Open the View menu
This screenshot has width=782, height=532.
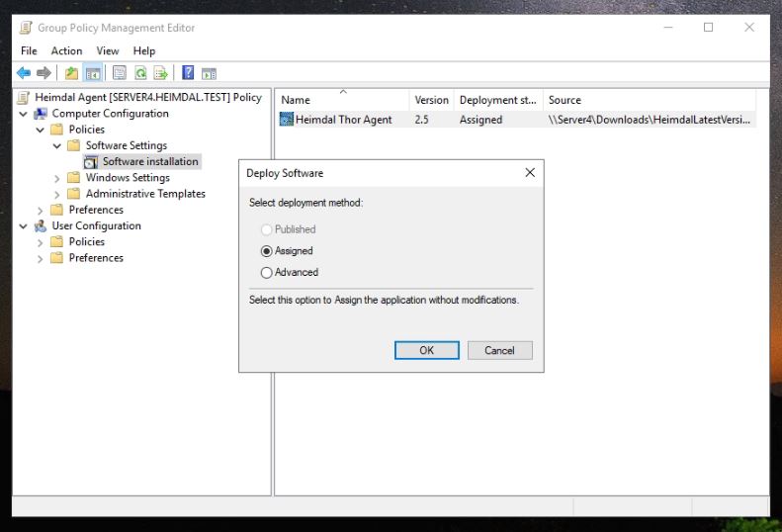click(107, 50)
